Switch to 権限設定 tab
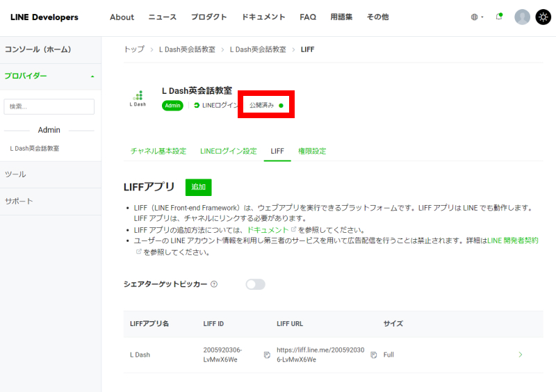 (312, 151)
